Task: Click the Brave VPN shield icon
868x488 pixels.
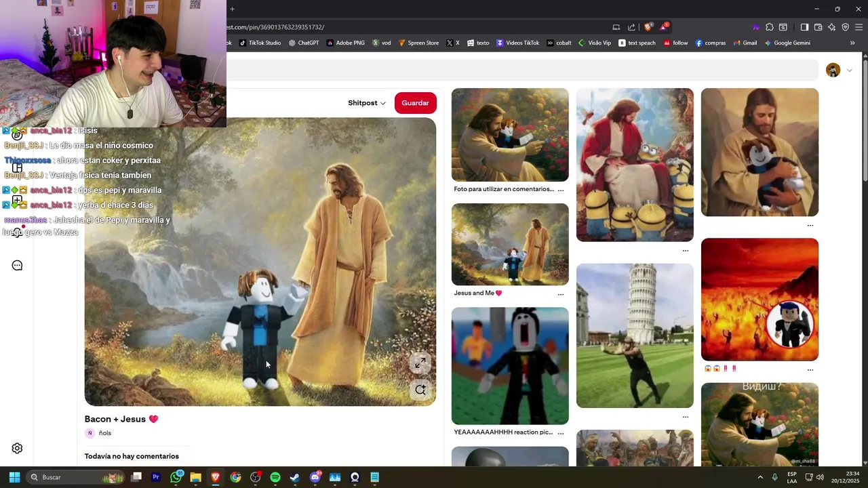Action: point(845,27)
